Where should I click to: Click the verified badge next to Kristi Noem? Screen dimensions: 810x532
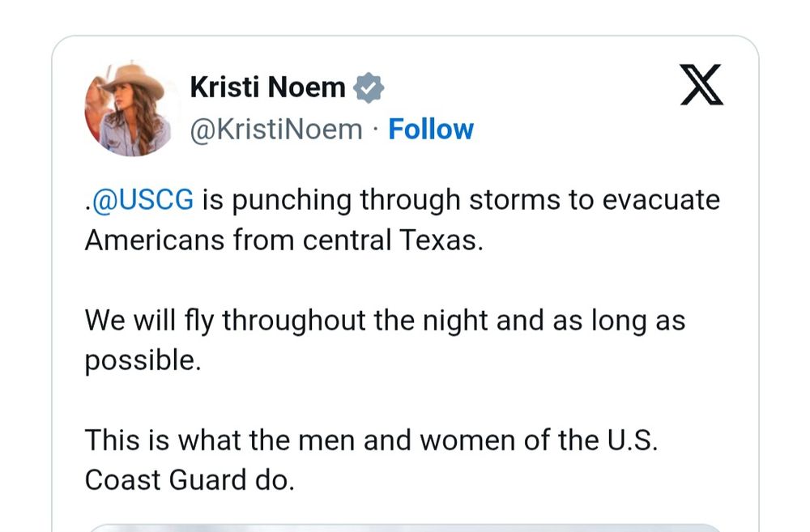click(369, 87)
